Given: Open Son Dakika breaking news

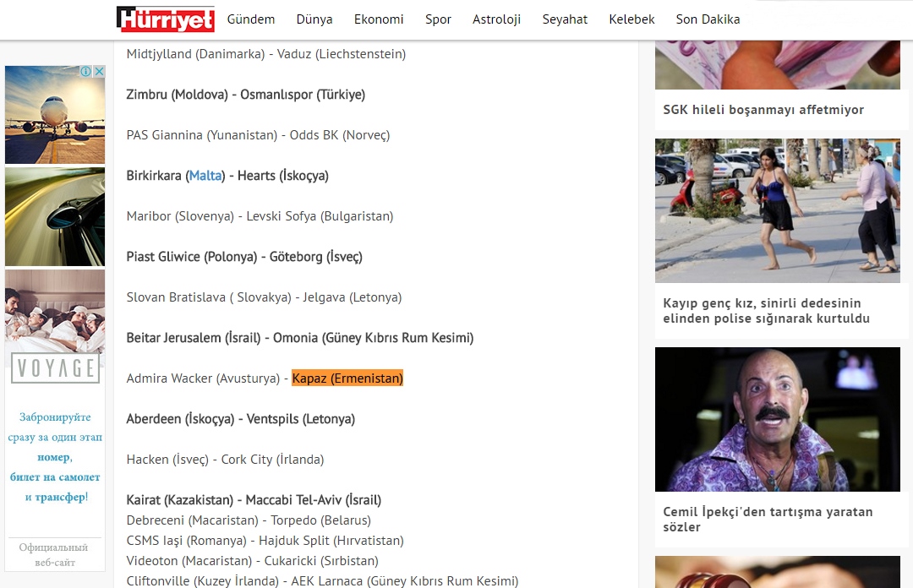Looking at the screenshot, I should click(x=708, y=19).
